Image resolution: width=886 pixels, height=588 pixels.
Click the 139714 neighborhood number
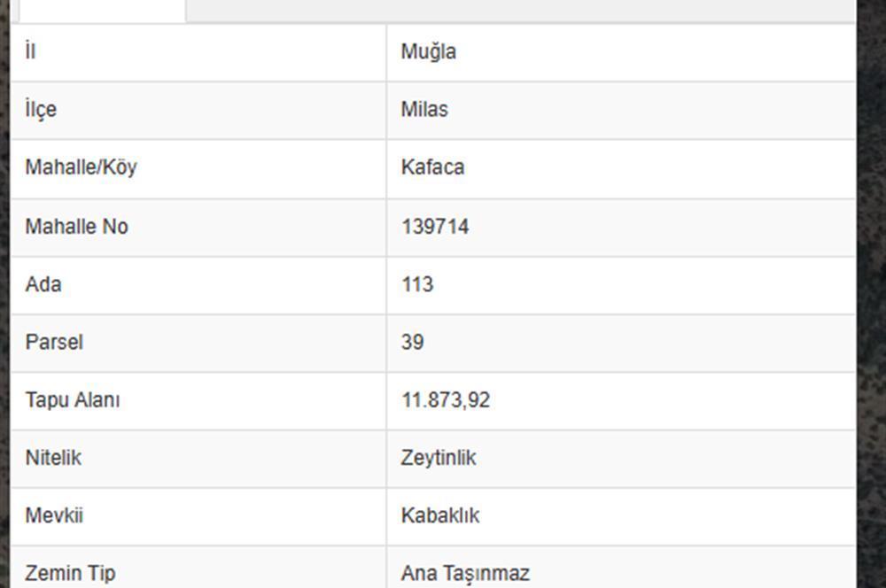435,227
